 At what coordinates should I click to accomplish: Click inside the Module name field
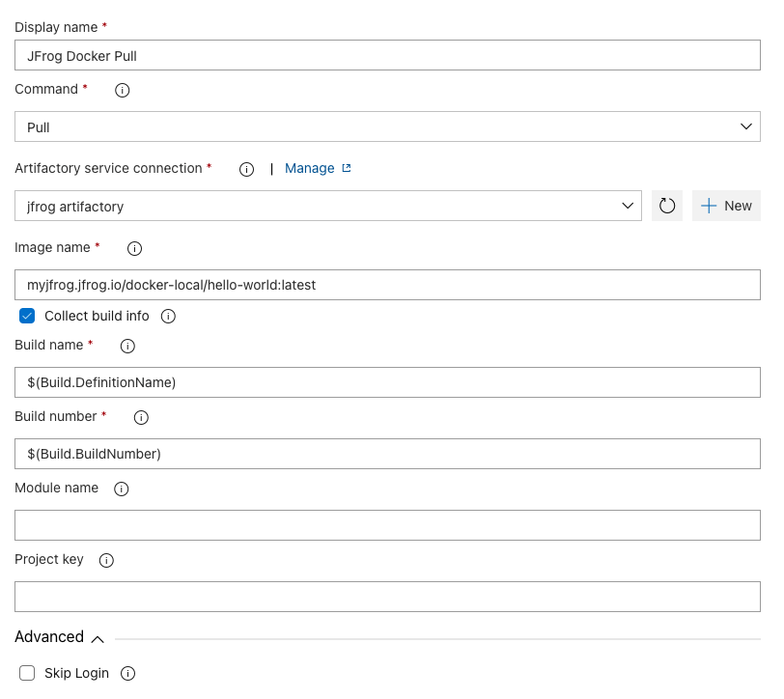386,524
